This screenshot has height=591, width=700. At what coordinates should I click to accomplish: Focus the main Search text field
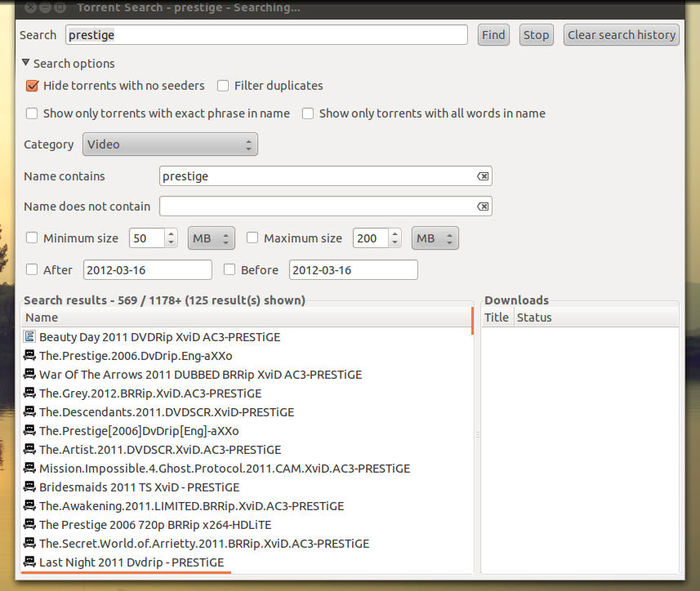pyautogui.click(x=266, y=35)
